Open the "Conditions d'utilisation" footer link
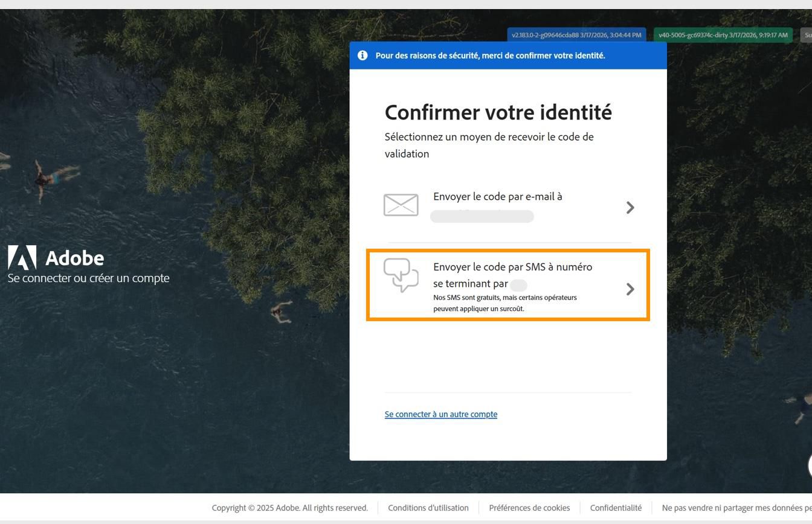Viewport: 812px width, 524px height. pyautogui.click(x=428, y=508)
